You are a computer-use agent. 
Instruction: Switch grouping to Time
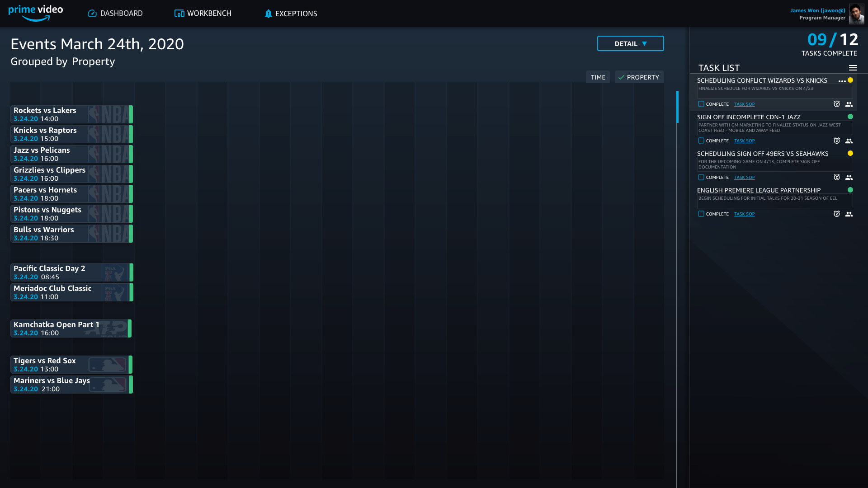tap(598, 77)
